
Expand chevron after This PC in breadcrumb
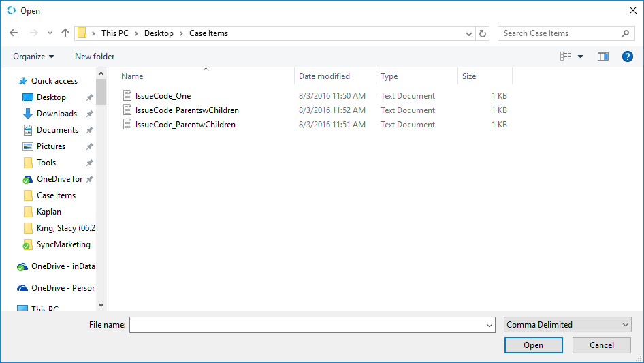point(136,33)
